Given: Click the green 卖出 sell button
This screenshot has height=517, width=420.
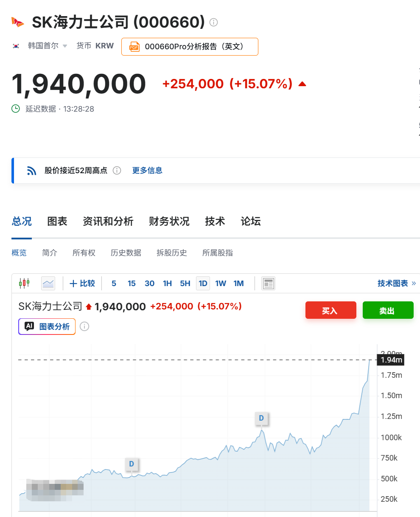Looking at the screenshot, I should click(388, 310).
